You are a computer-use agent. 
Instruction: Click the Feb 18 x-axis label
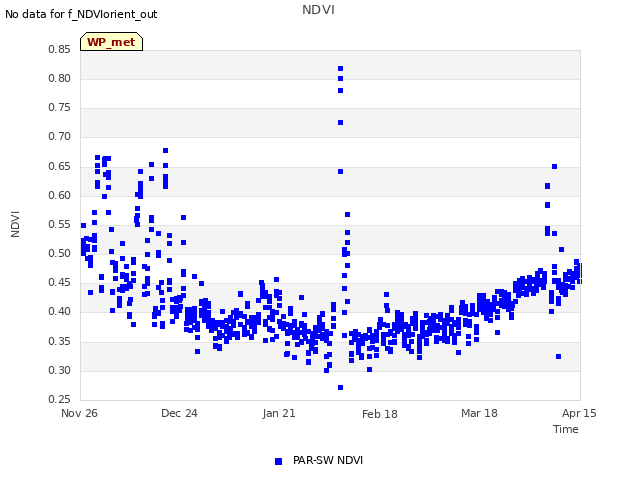coord(380,414)
